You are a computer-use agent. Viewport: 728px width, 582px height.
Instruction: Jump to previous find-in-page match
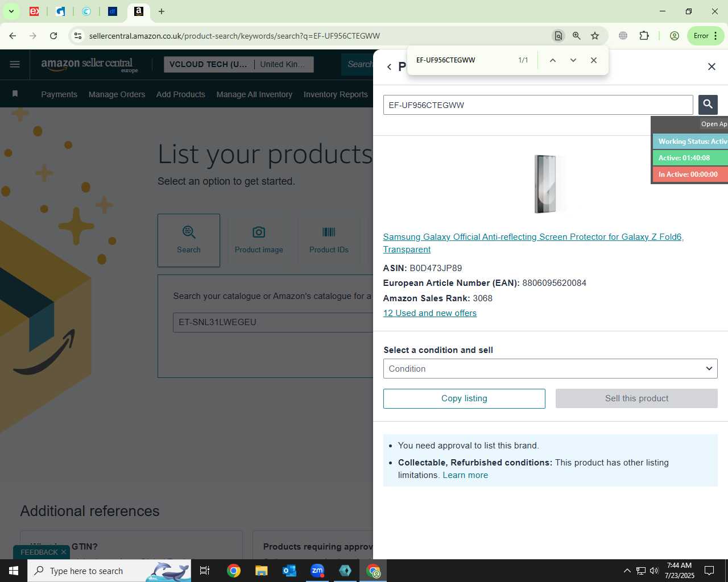pos(552,60)
